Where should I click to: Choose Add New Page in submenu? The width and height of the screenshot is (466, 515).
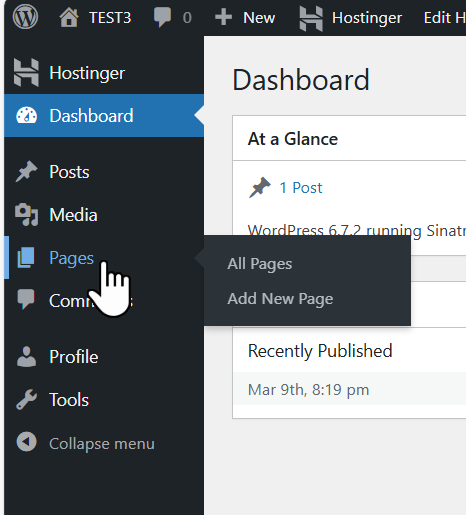[x=280, y=299]
